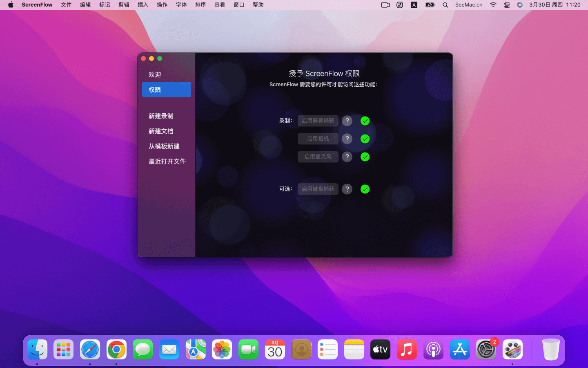Open Spotlight search in menu bar

coord(445,5)
